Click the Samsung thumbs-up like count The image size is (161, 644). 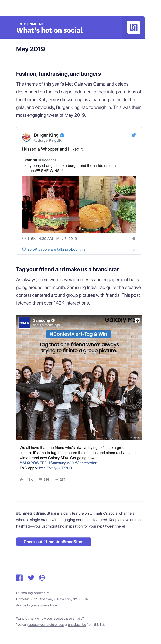click(26, 480)
